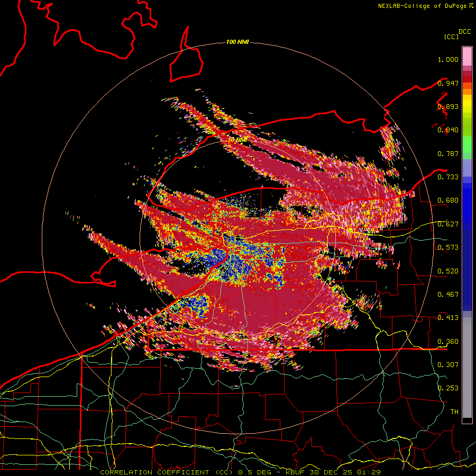Click the gray lower segment of the color bar
Screen dimensions: 476x476
(467, 368)
